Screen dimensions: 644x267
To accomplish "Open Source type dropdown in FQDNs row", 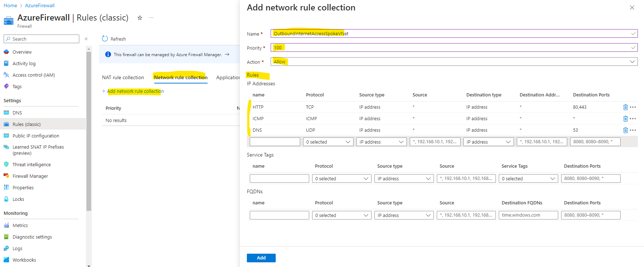I will coord(404,215).
